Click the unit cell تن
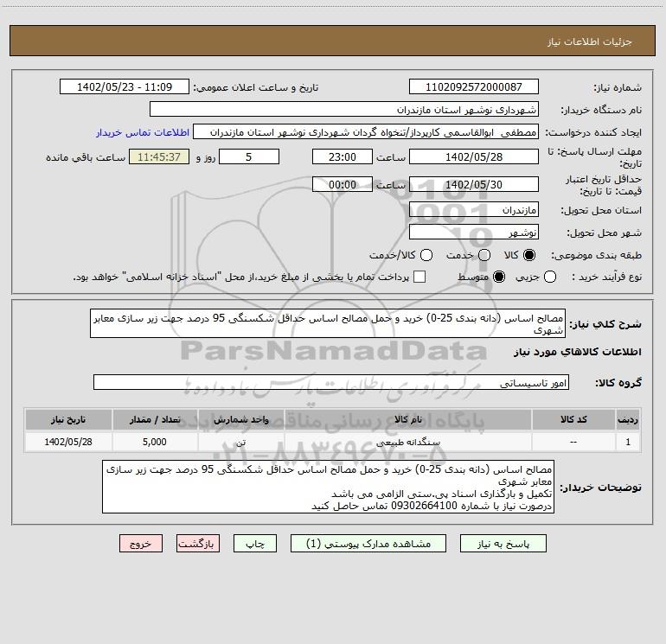This screenshot has width=666, height=644. pos(240,442)
